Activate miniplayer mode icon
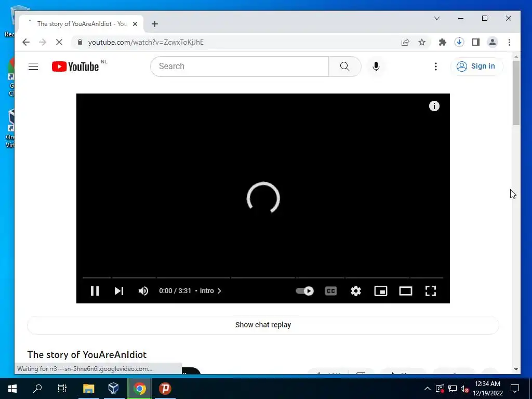 point(381,291)
